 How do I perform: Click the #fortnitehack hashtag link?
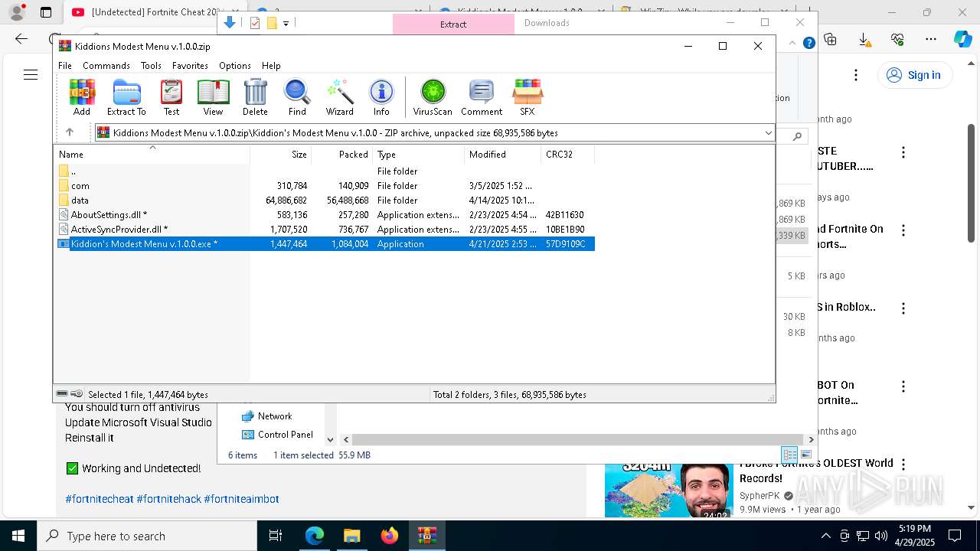click(168, 499)
